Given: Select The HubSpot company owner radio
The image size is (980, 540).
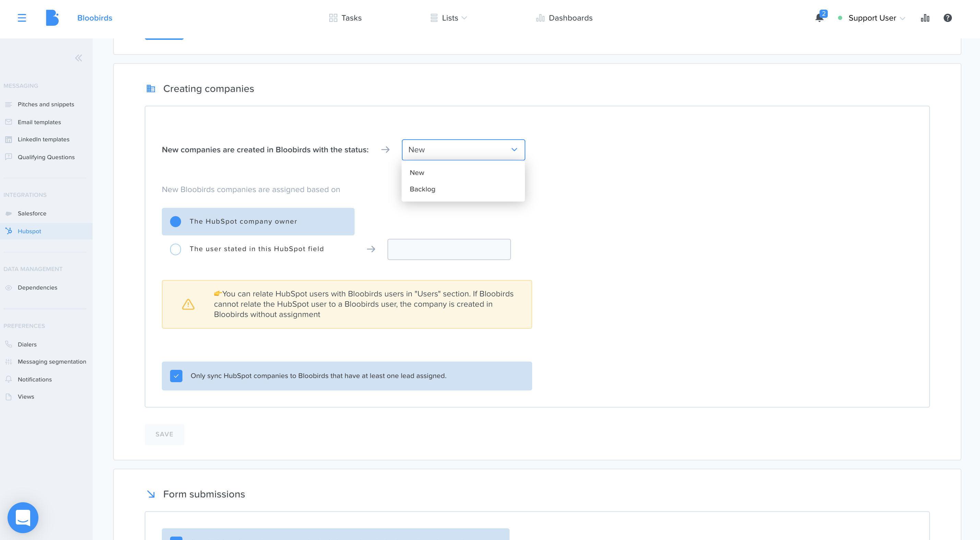Looking at the screenshot, I should [175, 222].
